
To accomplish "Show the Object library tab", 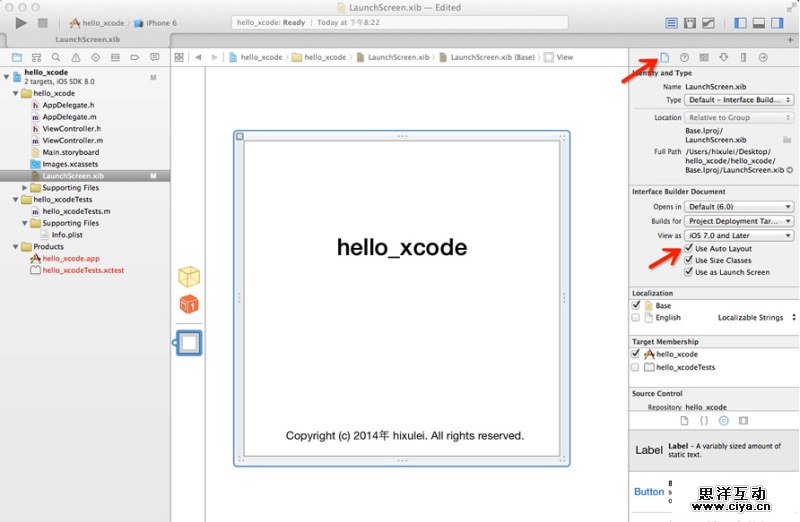I will [x=724, y=421].
